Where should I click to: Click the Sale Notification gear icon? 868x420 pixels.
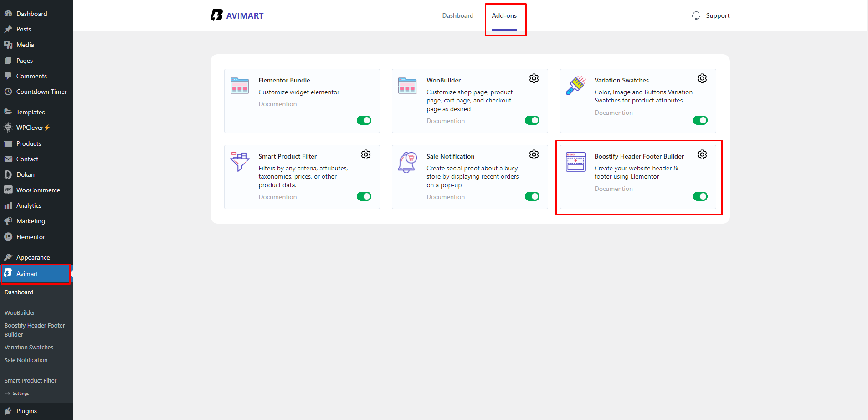[x=534, y=154]
